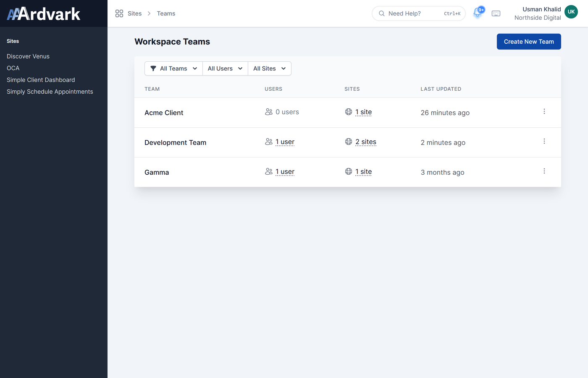Screen dimensions: 588x378
Task: Open Simple Client Dashboard in sidebar
Action: [41, 80]
